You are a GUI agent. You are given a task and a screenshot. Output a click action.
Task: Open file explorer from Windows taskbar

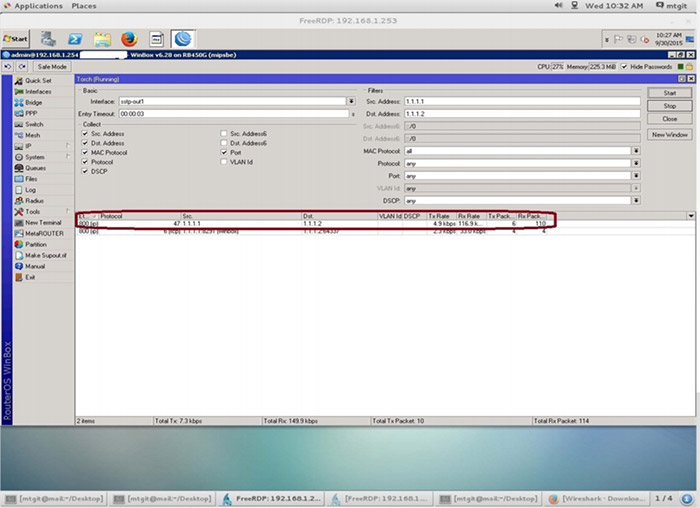102,39
